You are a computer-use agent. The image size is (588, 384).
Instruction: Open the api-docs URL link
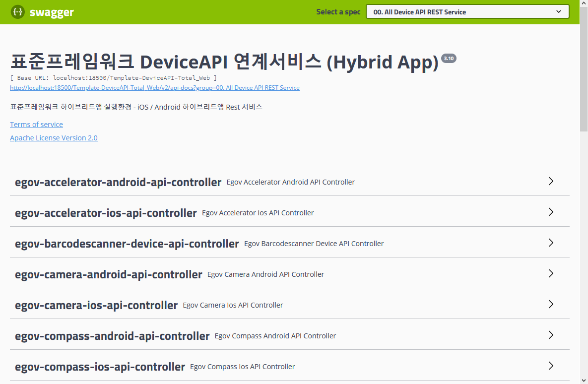(x=154, y=88)
